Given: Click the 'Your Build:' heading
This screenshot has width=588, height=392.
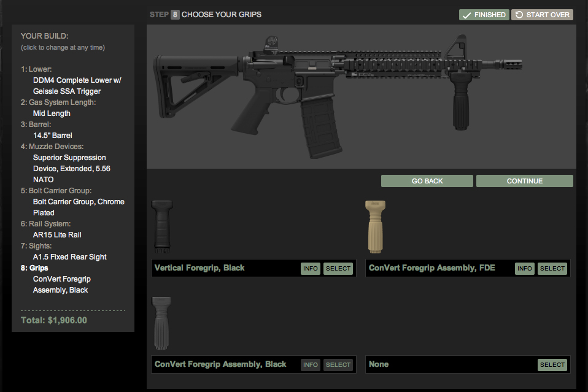Looking at the screenshot, I should point(45,36).
